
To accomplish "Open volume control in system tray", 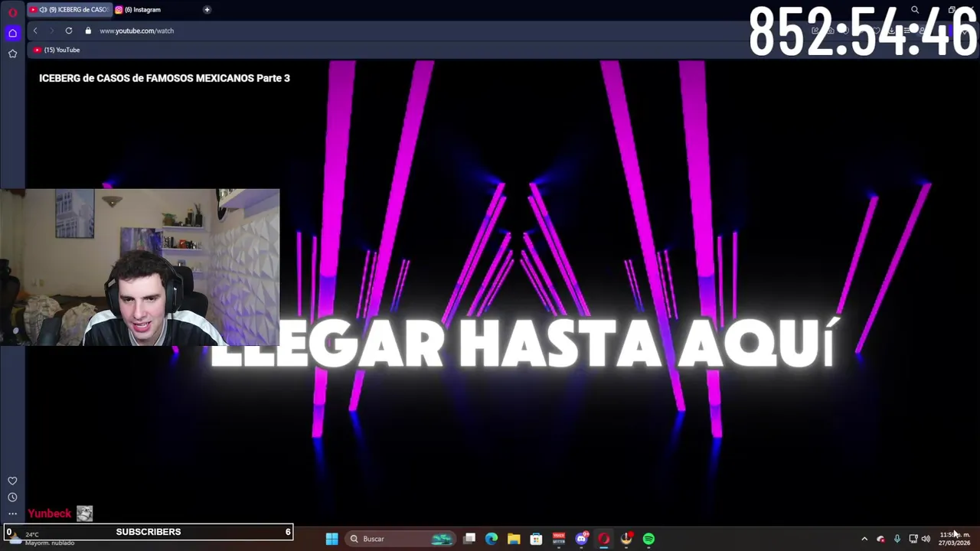I will point(926,539).
